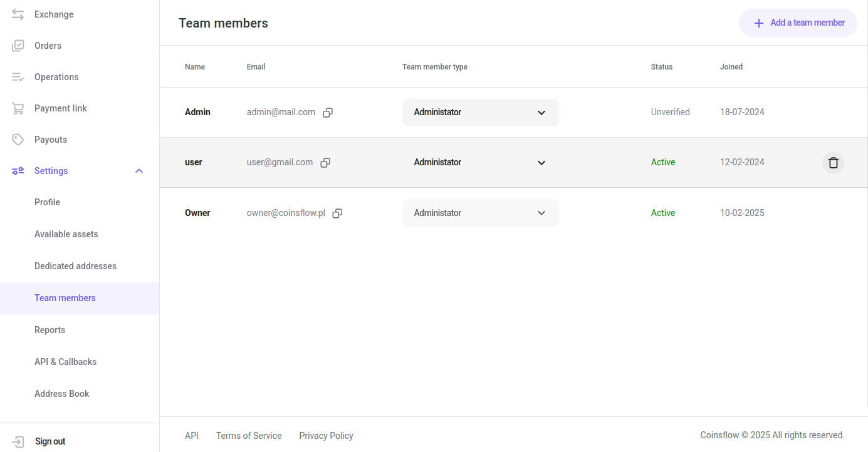Click Add a team member button
868x452 pixels.
[798, 23]
